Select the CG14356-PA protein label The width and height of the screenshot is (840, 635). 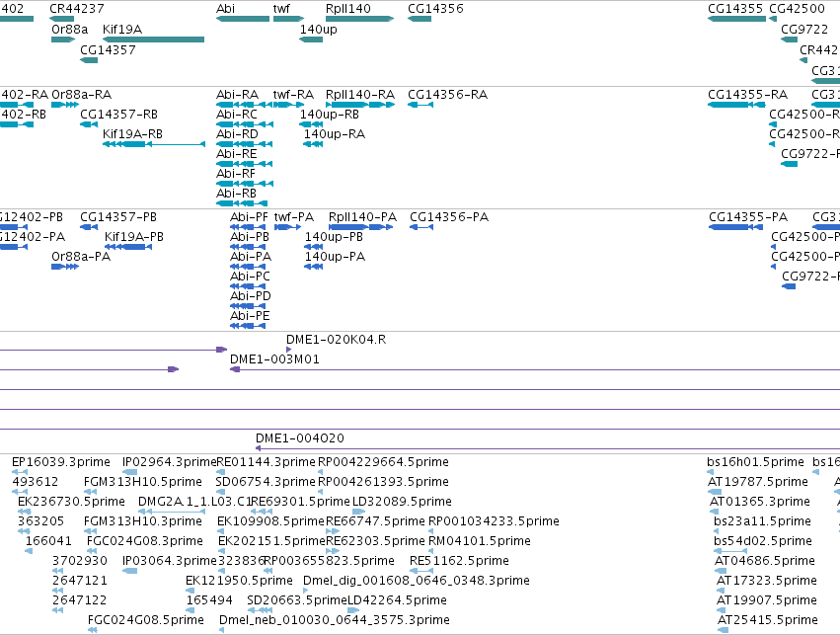(449, 217)
